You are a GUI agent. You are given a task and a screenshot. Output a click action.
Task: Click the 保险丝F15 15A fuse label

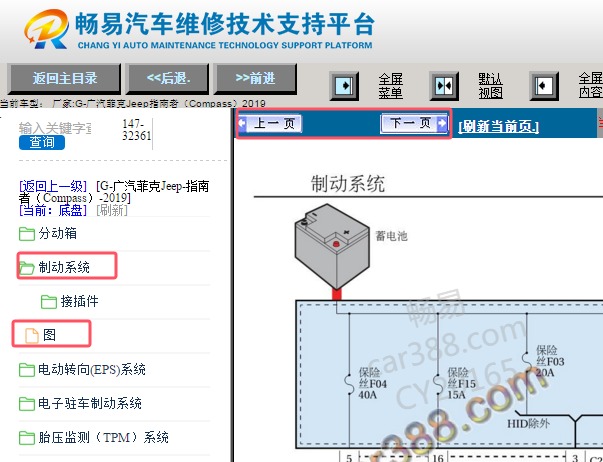[461, 384]
